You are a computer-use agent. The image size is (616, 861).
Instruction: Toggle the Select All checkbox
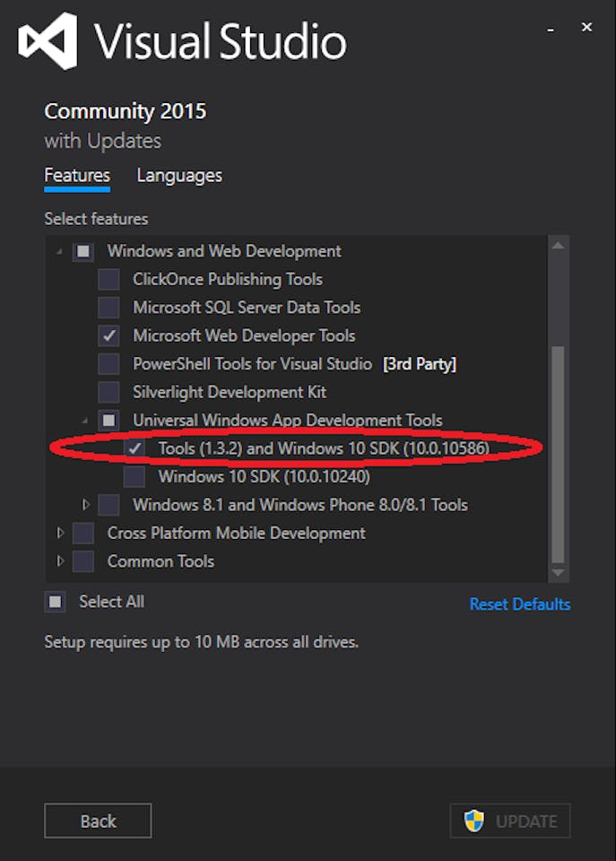pyautogui.click(x=56, y=602)
